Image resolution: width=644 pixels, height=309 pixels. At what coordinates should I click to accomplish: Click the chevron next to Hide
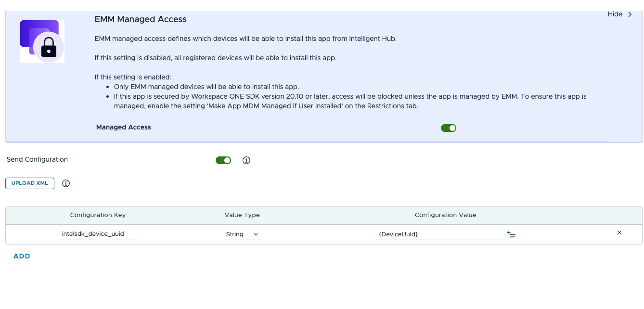click(630, 14)
